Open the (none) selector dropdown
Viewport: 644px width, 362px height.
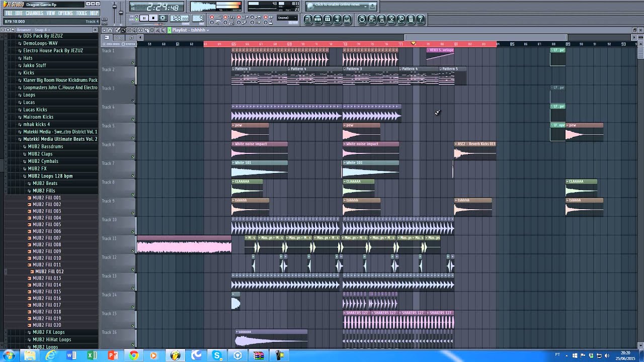[287, 18]
